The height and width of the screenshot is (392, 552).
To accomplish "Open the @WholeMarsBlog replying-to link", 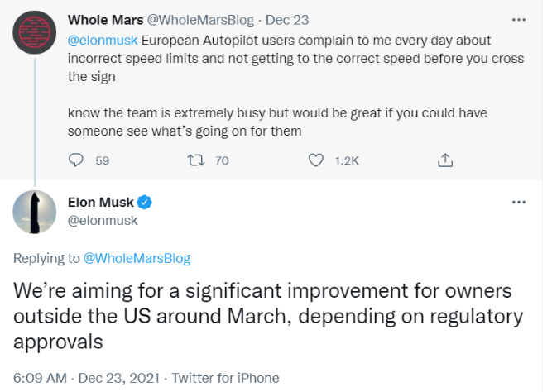I will [x=137, y=258].
